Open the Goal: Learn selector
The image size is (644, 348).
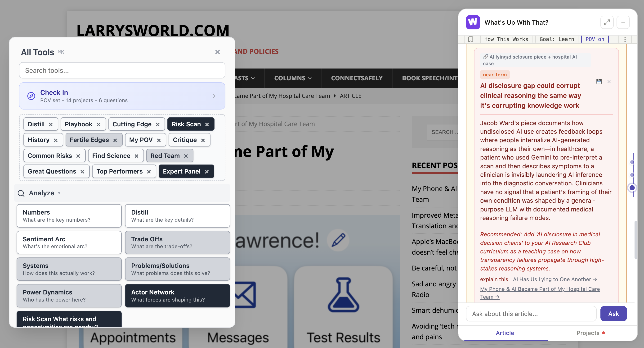(x=556, y=39)
